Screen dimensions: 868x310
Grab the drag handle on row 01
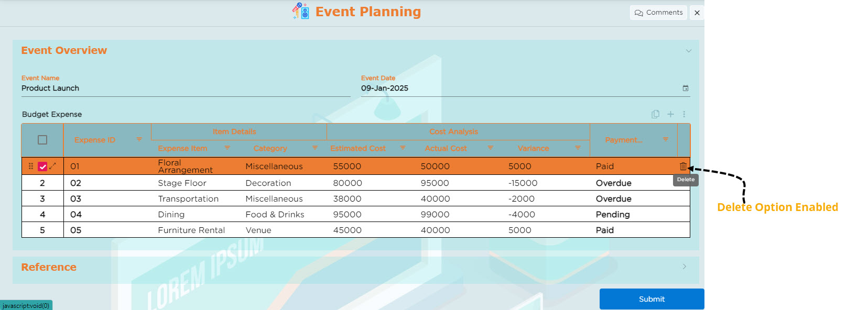click(x=31, y=166)
